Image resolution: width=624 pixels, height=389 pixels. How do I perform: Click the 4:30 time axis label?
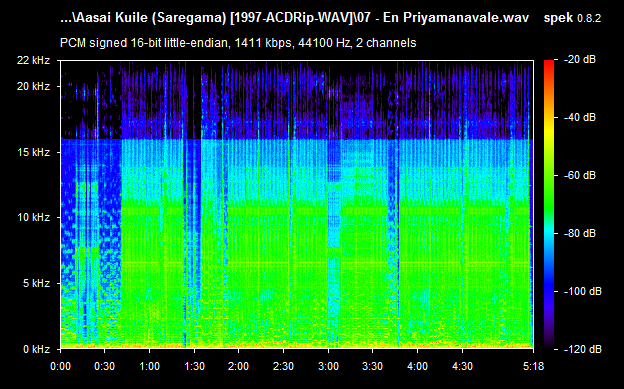coord(462,366)
